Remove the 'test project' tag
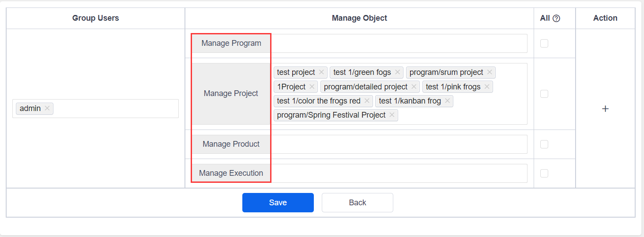Viewport: 644px width, 237px height. (x=321, y=72)
